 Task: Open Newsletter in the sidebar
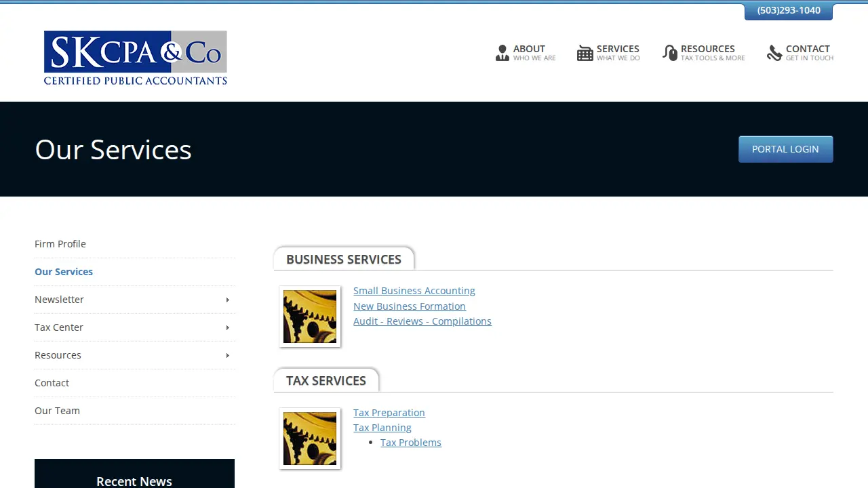coord(134,300)
